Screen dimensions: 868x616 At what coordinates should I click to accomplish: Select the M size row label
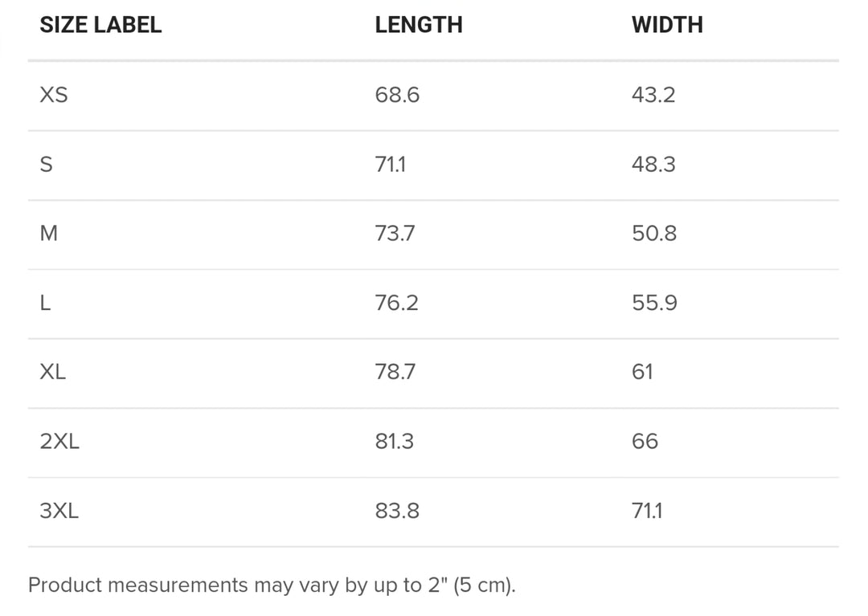click(49, 234)
